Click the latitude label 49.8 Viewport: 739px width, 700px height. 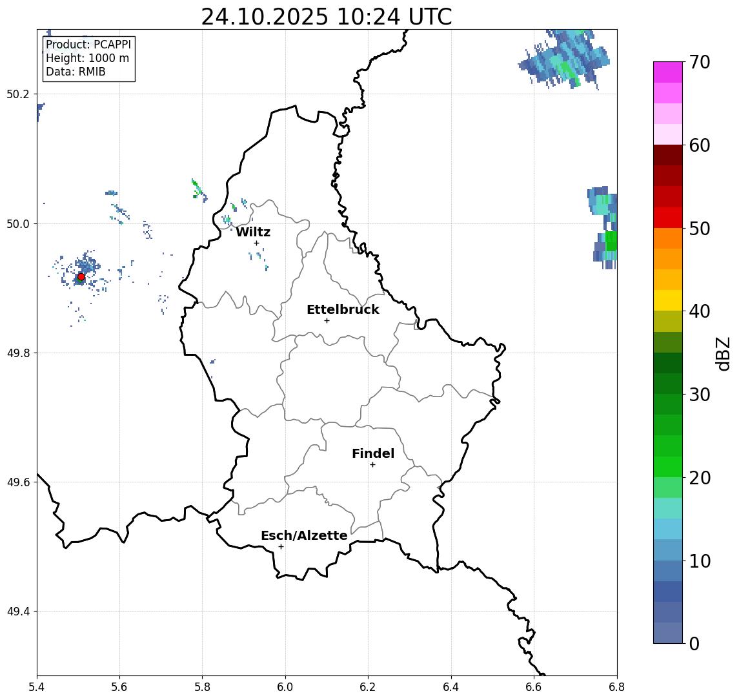click(17, 353)
